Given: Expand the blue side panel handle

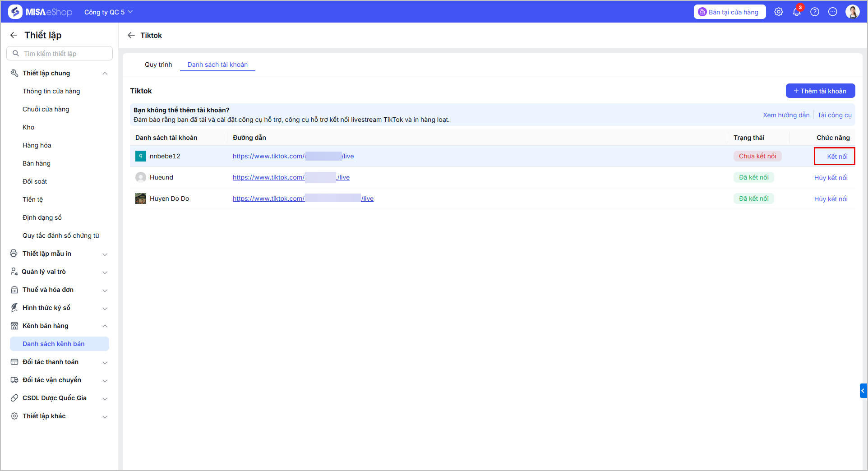Looking at the screenshot, I should pos(863,391).
